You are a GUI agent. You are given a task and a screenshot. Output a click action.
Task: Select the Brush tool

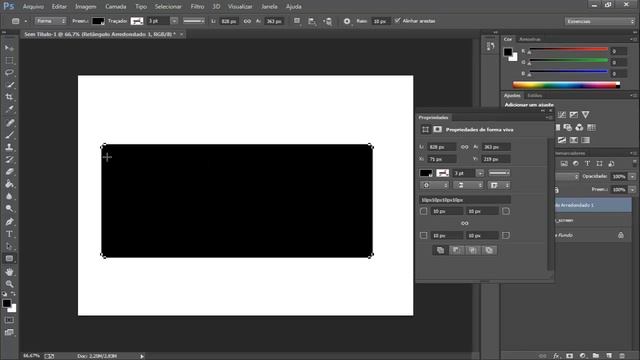click(9, 135)
